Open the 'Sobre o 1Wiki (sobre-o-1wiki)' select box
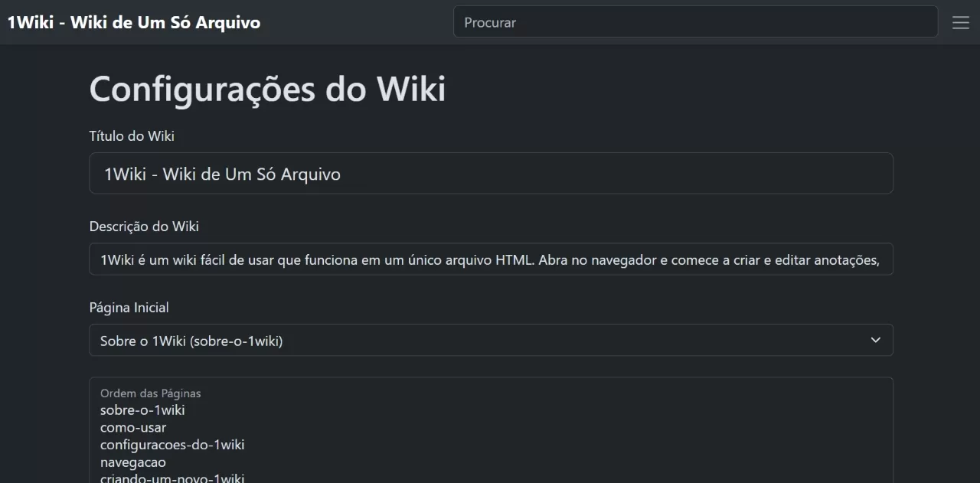The height and width of the screenshot is (483, 980). click(x=491, y=340)
